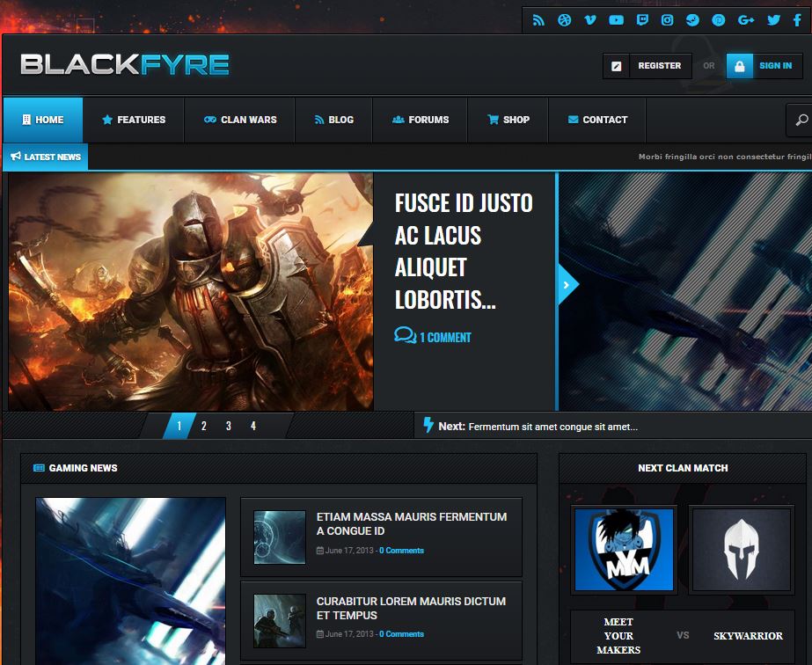Open the Fusce Id Justo slide headline
The height and width of the screenshot is (665, 812).
(x=464, y=252)
